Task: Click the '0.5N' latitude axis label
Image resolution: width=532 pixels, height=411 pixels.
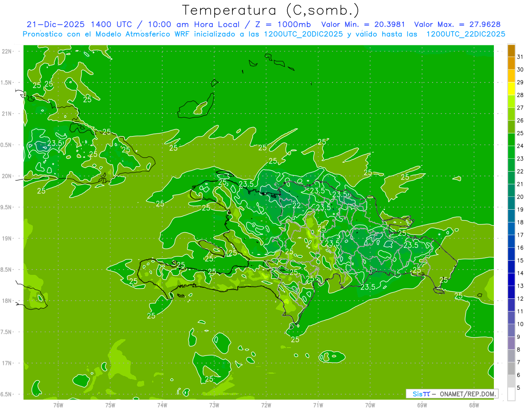Action: 7,145
